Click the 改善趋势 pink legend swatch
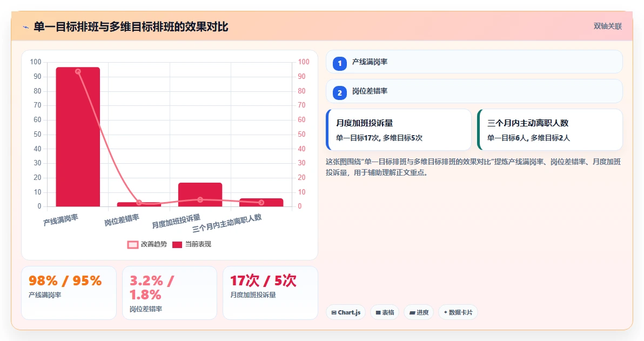This screenshot has height=341, width=644. (x=133, y=245)
